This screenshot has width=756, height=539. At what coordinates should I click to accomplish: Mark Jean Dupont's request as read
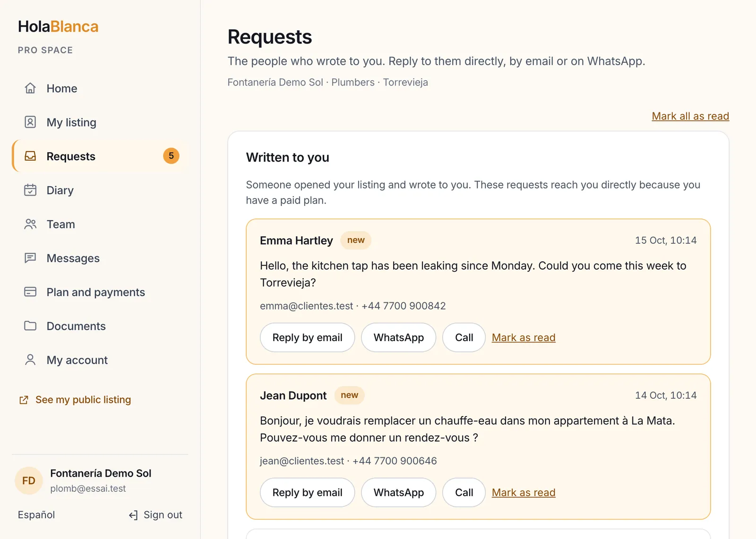click(524, 492)
